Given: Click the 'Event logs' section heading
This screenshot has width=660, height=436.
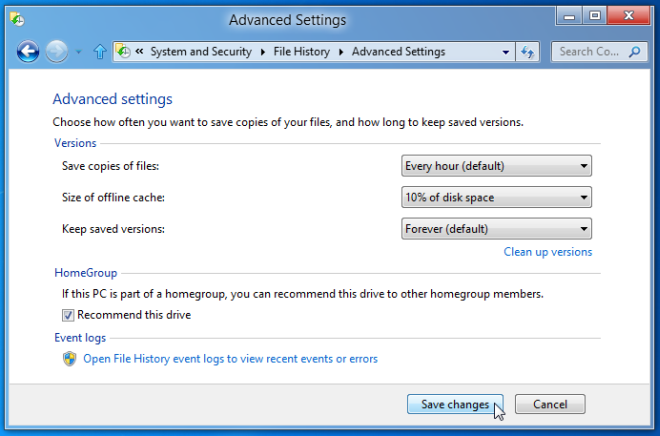Looking at the screenshot, I should click(x=80, y=338).
